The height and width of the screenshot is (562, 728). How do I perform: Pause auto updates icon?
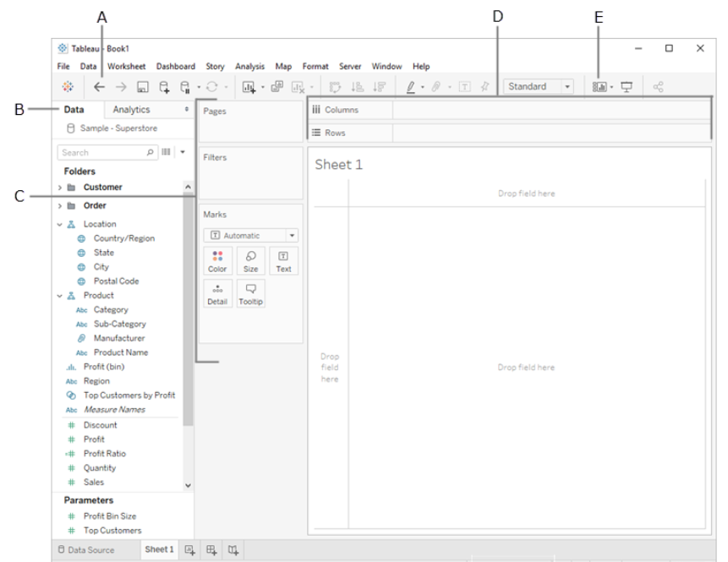pyautogui.click(x=185, y=87)
